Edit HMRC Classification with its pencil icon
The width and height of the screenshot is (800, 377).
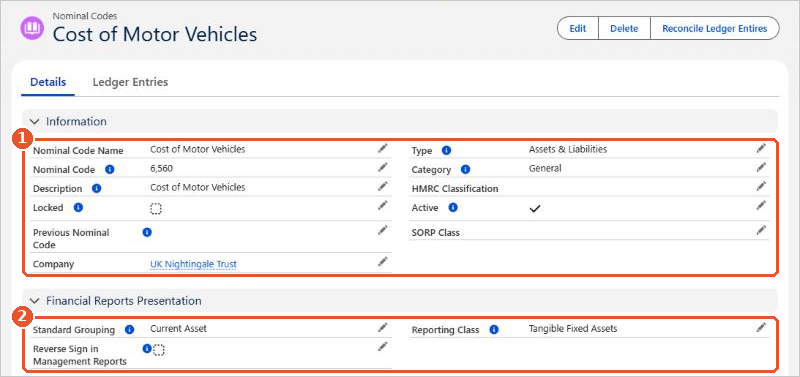coord(761,186)
